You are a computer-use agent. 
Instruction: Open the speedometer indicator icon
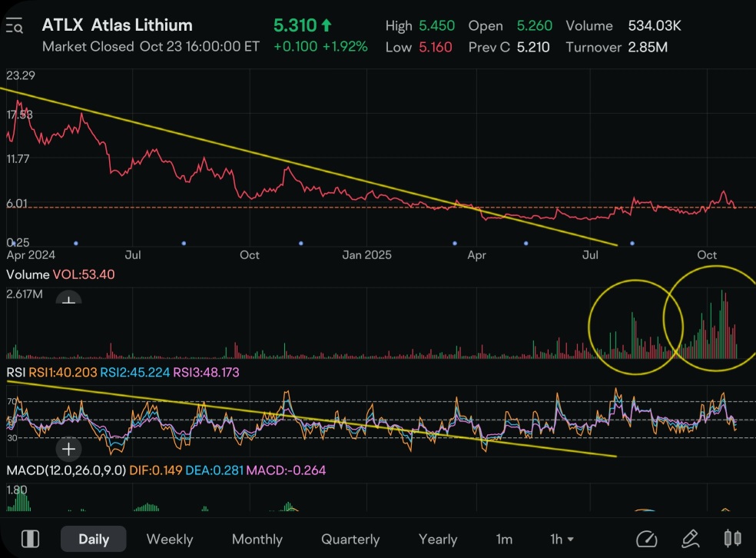pyautogui.click(x=647, y=539)
